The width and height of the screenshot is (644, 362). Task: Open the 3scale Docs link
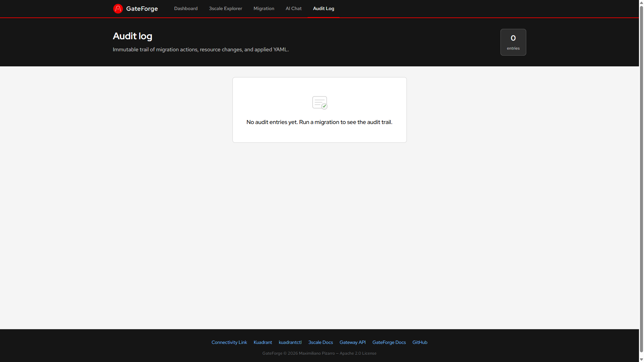[x=320, y=342]
